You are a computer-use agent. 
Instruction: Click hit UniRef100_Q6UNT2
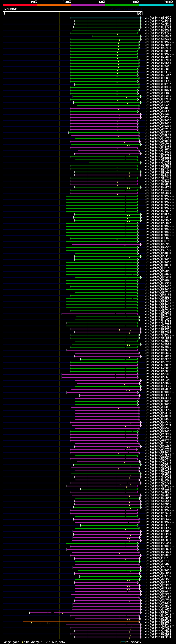point(158,69)
